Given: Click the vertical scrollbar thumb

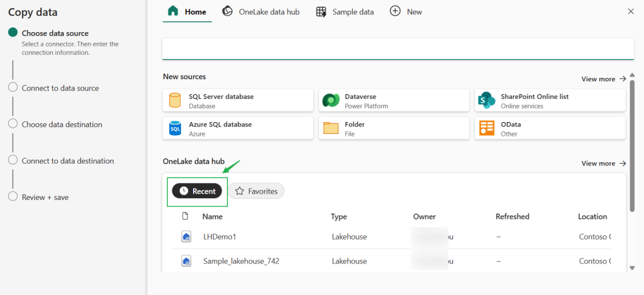Looking at the screenshot, I should tap(632, 146).
